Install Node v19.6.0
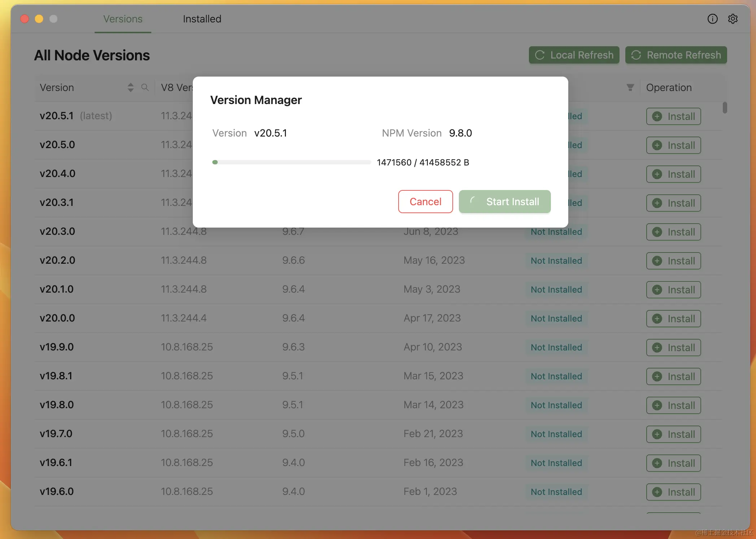 point(673,492)
